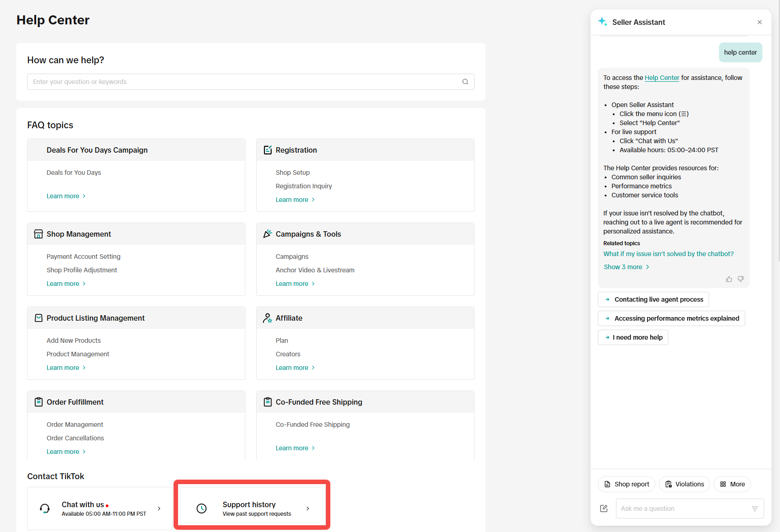This screenshot has height=532, width=780.
Task: Open the More options menu
Action: pyautogui.click(x=732, y=484)
